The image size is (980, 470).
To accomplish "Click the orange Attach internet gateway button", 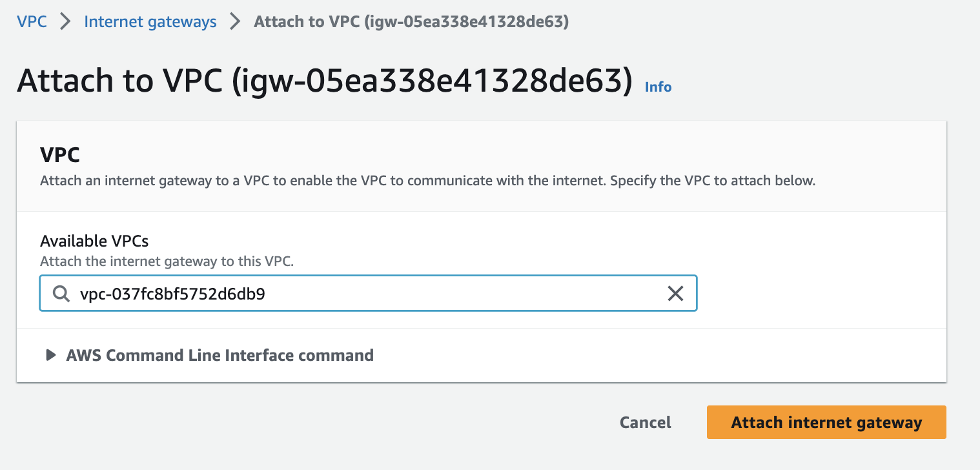I will [826, 422].
